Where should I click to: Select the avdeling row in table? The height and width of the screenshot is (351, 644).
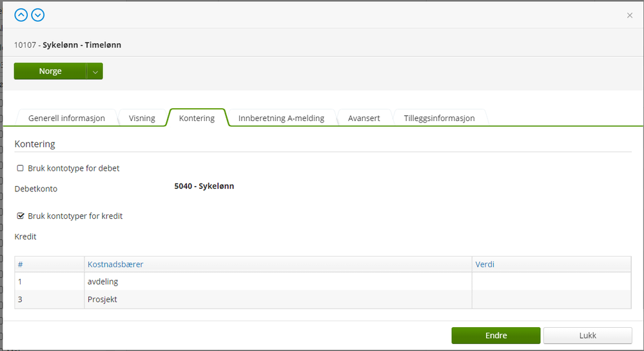pos(323,281)
